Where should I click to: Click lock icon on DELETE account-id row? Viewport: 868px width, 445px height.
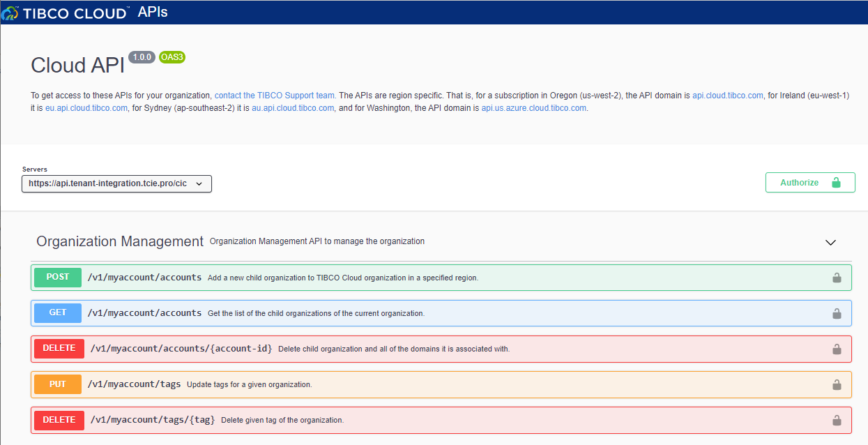click(x=836, y=349)
